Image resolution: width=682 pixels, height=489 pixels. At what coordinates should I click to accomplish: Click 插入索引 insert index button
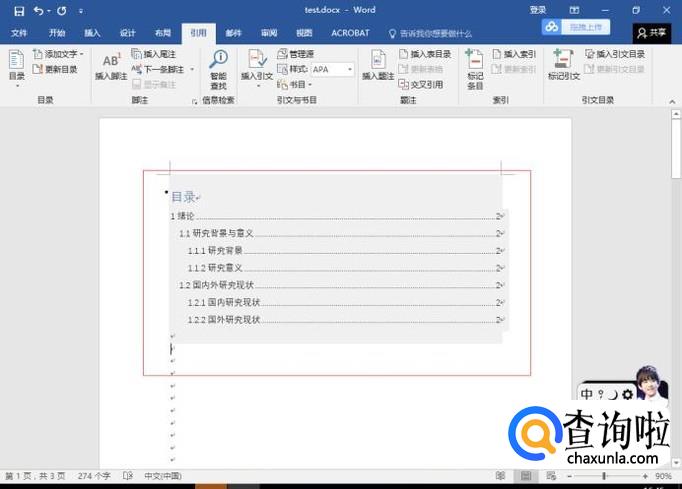click(514, 54)
